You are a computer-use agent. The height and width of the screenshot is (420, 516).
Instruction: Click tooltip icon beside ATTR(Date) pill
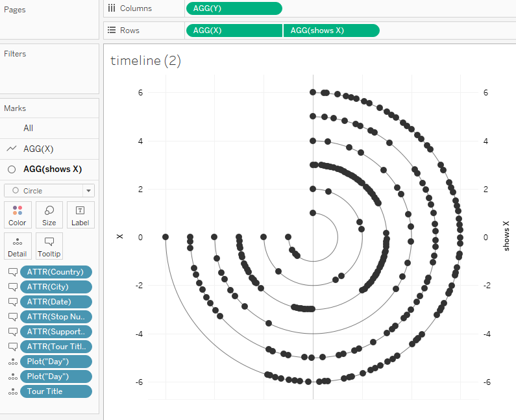click(x=12, y=302)
